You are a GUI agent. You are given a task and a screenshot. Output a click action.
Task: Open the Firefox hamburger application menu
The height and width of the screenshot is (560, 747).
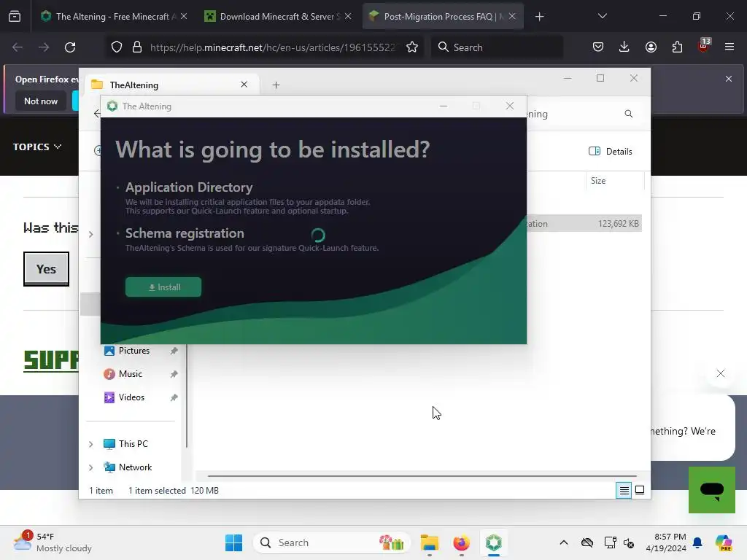[729, 47]
